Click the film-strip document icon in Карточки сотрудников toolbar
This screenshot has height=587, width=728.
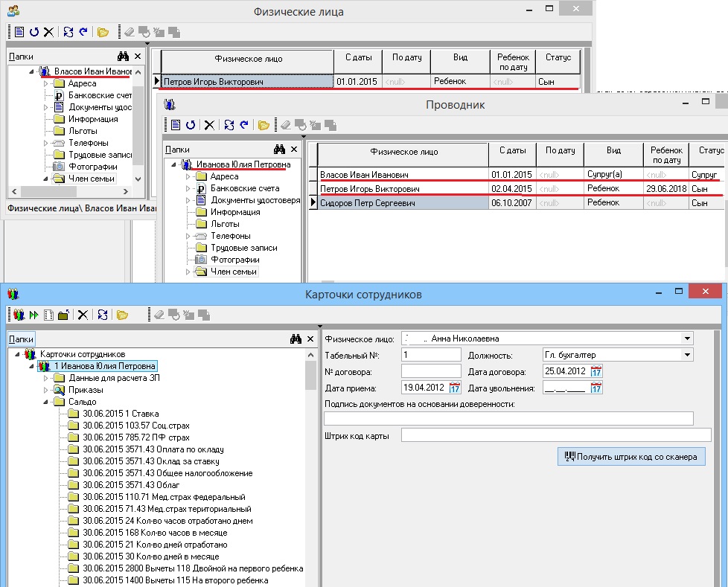tap(48, 315)
